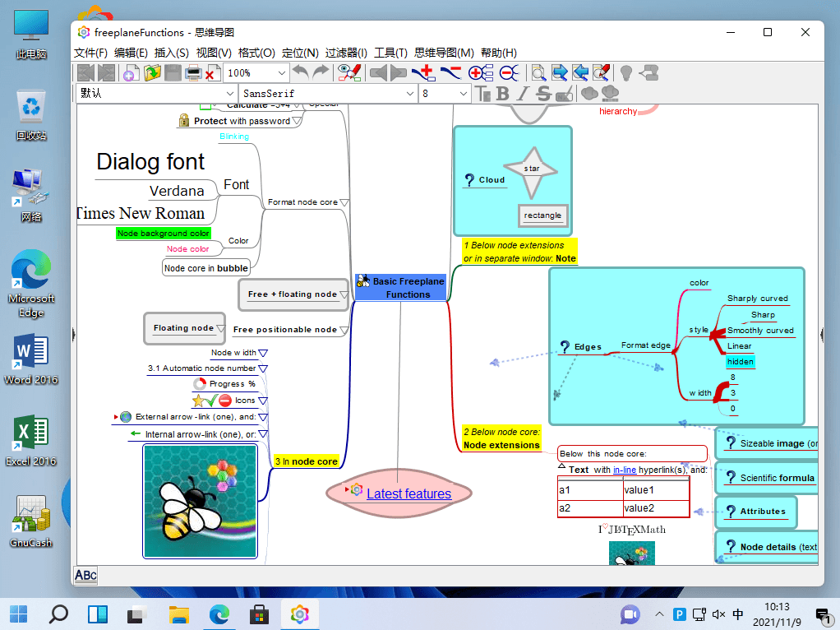The height and width of the screenshot is (630, 840).
Task: Open the 工具(T) menu
Action: pyautogui.click(x=390, y=53)
